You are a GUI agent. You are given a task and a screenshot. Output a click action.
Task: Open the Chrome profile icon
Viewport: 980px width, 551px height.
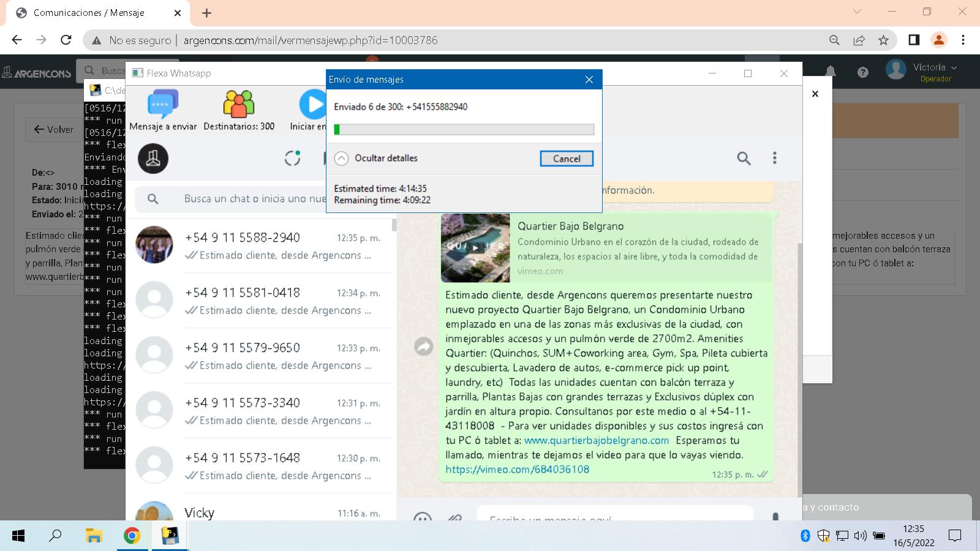point(939,40)
